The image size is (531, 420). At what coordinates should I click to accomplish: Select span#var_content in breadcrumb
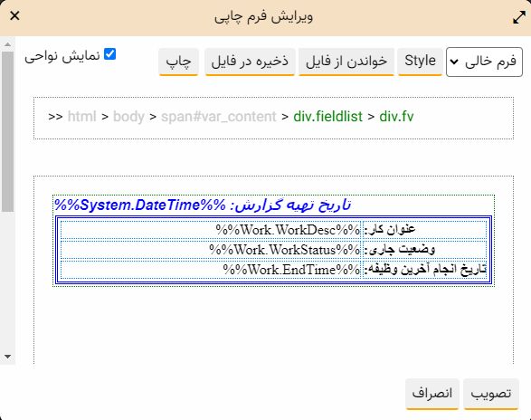[219, 117]
